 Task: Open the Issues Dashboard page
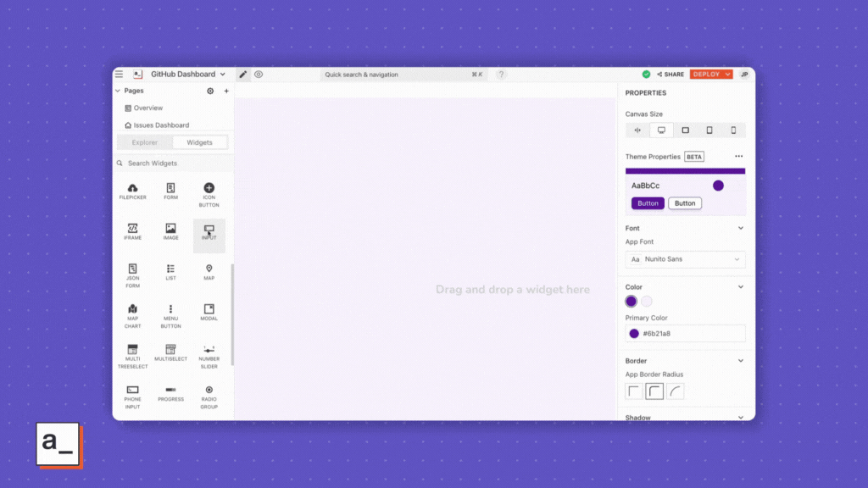tap(161, 125)
